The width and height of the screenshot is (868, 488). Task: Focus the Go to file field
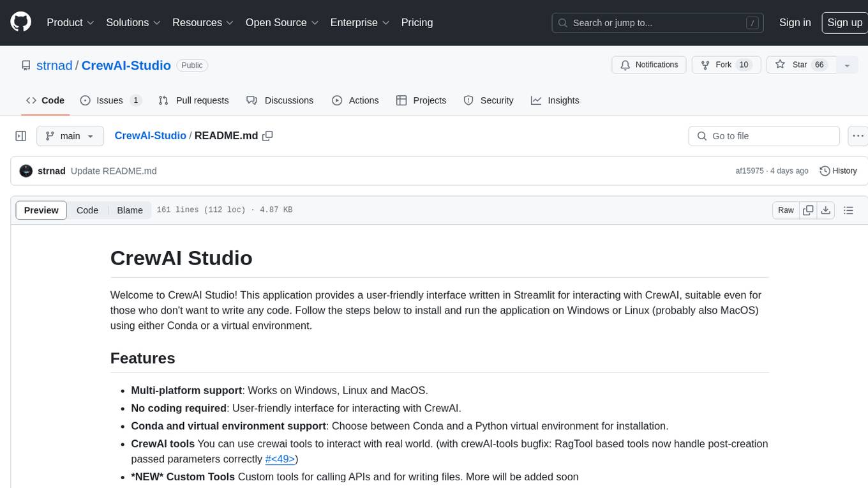764,136
